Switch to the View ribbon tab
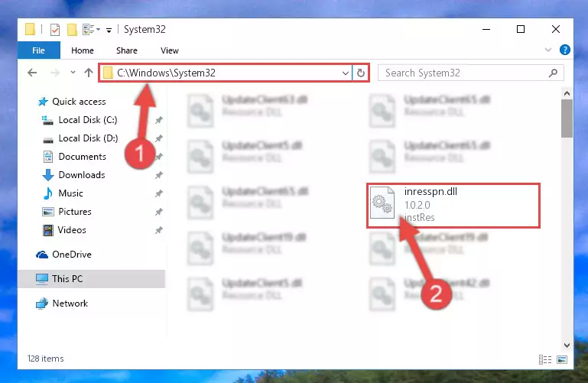The image size is (588, 383). pyautogui.click(x=170, y=50)
